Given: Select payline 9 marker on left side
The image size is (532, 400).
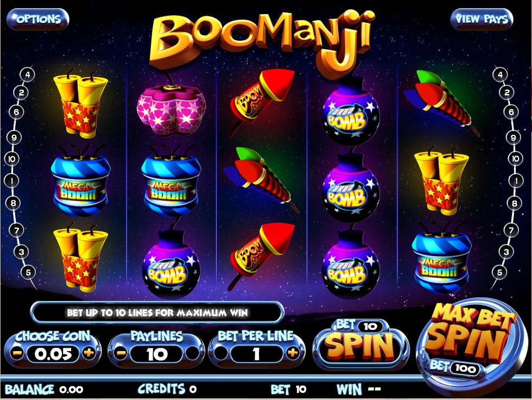Looking at the screenshot, I should [x=14, y=137].
